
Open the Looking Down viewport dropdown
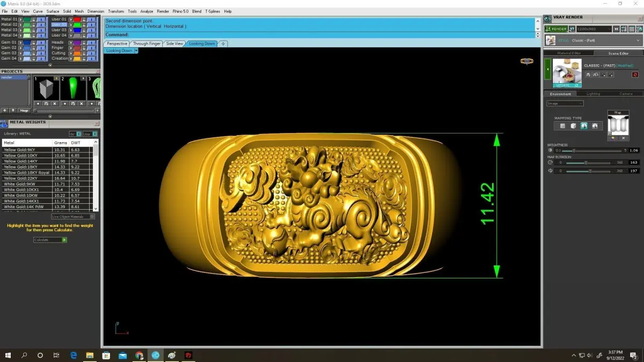click(136, 50)
